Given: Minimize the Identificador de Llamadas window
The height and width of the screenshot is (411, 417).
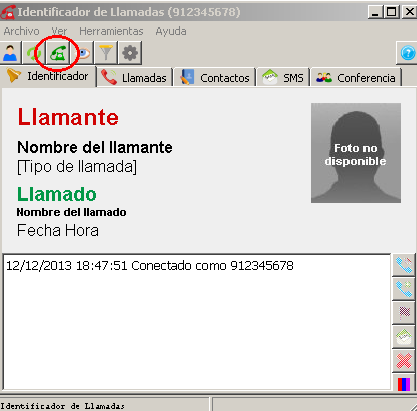Looking at the screenshot, I should (376, 12).
